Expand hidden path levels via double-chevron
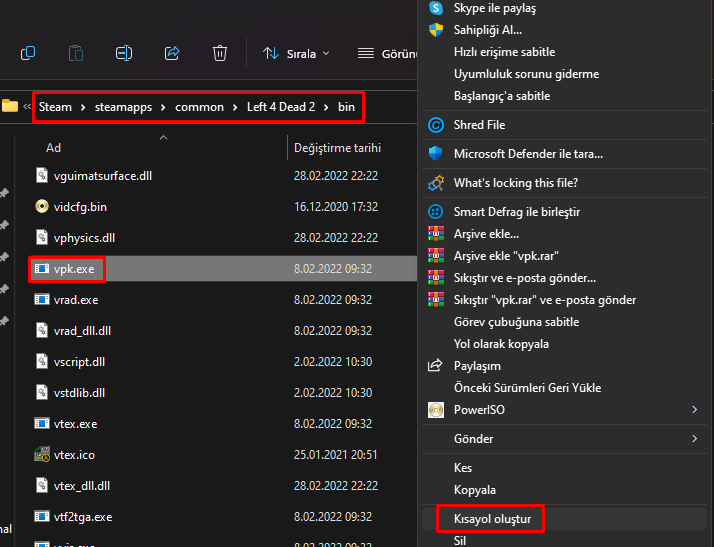 (27, 107)
